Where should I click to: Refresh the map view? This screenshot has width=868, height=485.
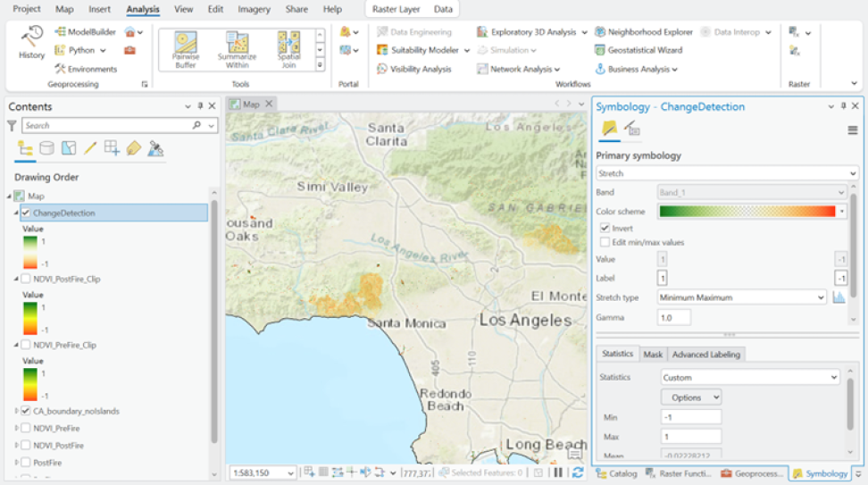point(578,472)
